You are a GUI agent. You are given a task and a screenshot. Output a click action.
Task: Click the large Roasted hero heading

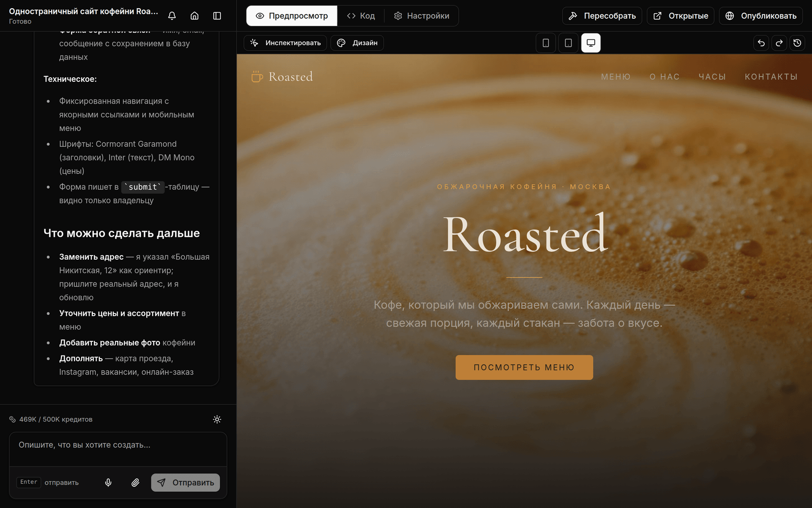pyautogui.click(x=525, y=234)
